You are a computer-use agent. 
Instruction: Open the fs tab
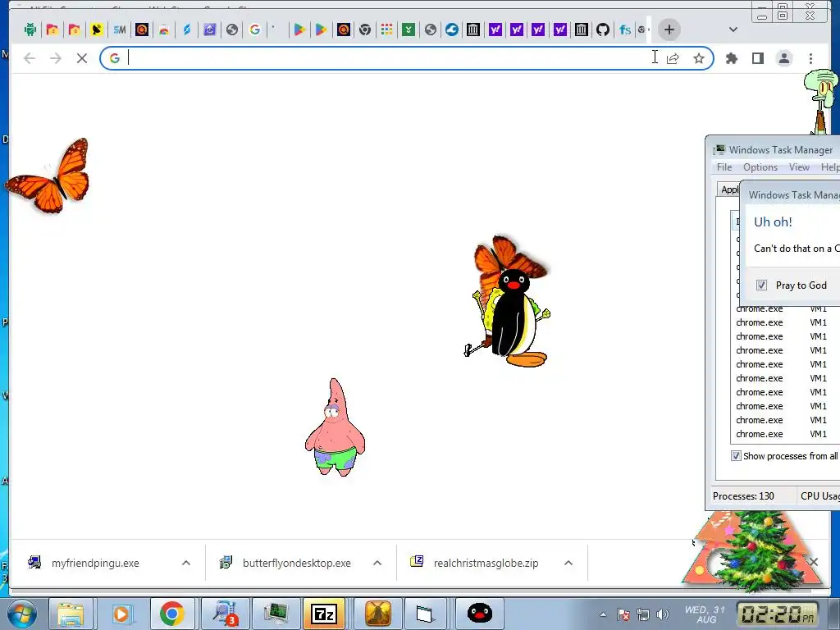[x=624, y=30]
